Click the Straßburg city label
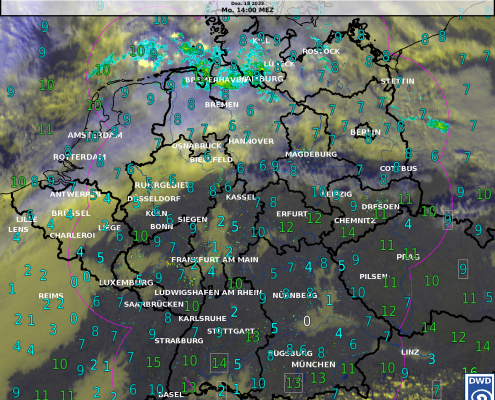 point(179,341)
